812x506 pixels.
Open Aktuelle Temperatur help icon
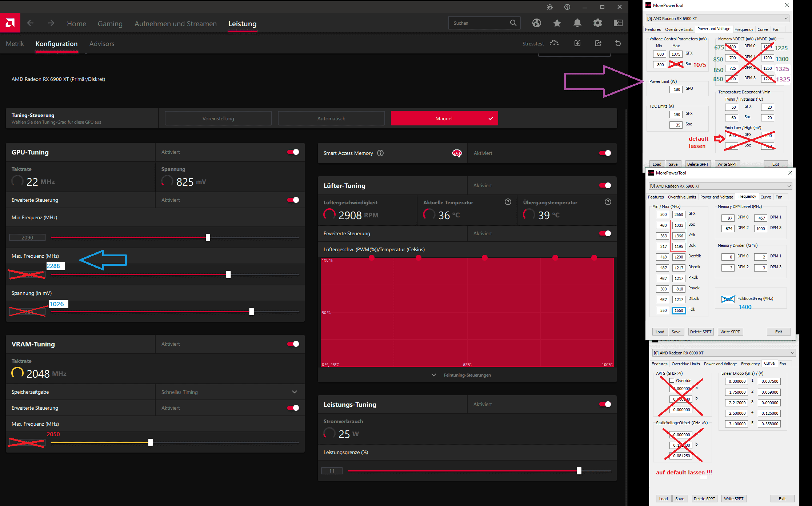coord(508,202)
